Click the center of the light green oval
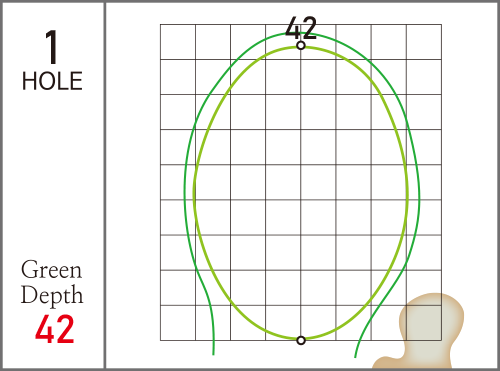 (x=301, y=193)
